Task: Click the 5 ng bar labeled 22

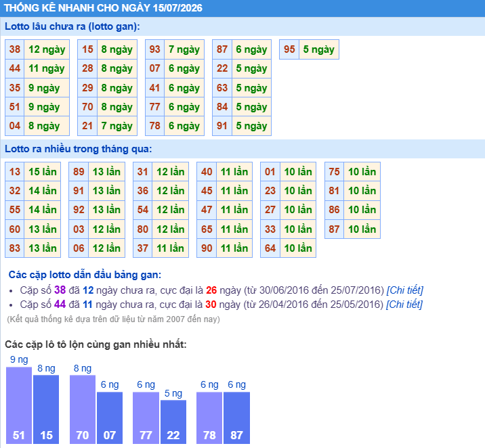Action: click(173, 422)
